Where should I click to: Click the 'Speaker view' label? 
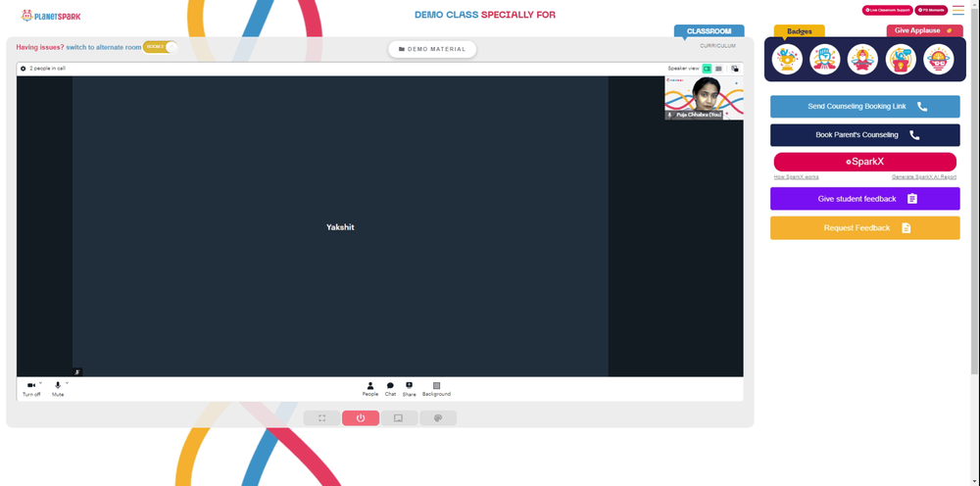(683, 69)
